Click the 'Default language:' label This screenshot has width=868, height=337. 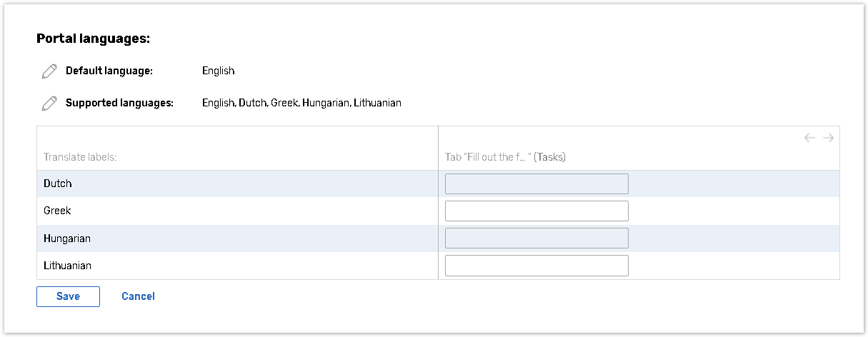point(109,71)
